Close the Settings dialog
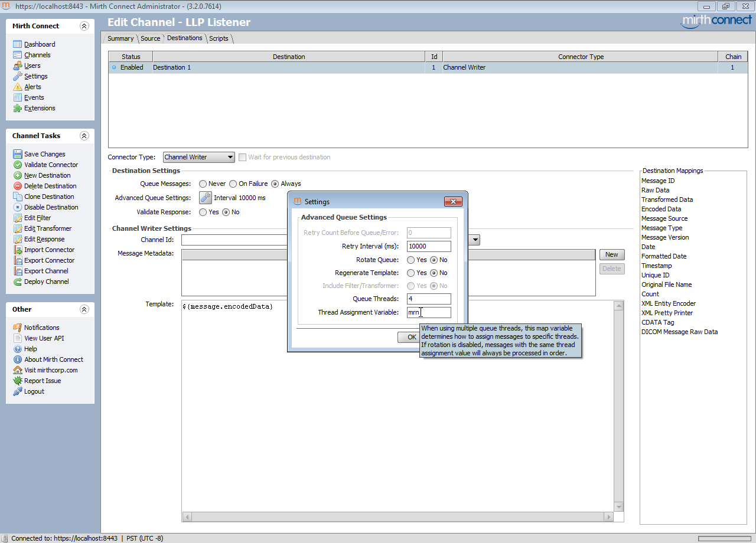The height and width of the screenshot is (543, 756). tap(453, 201)
